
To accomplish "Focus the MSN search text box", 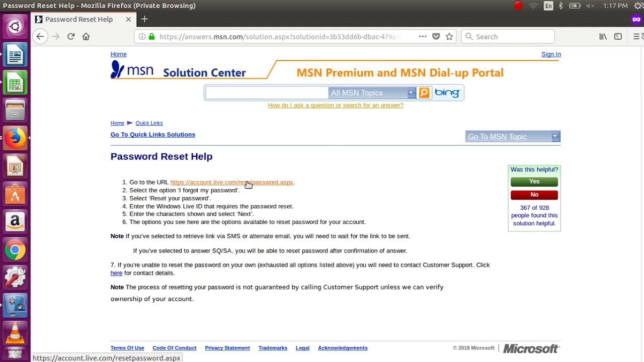I will (x=267, y=93).
